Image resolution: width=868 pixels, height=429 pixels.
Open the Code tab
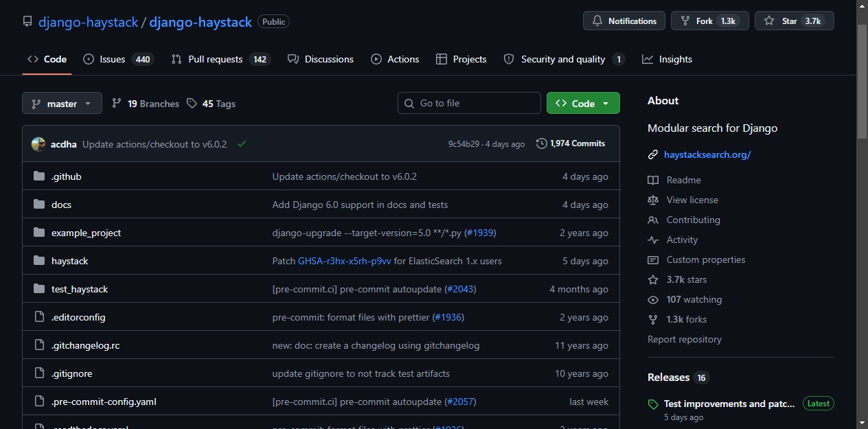47,59
